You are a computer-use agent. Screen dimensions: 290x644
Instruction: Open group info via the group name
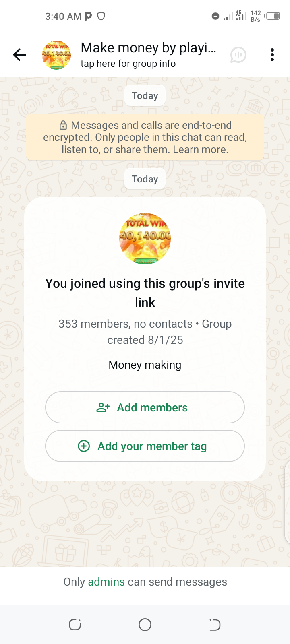click(148, 48)
